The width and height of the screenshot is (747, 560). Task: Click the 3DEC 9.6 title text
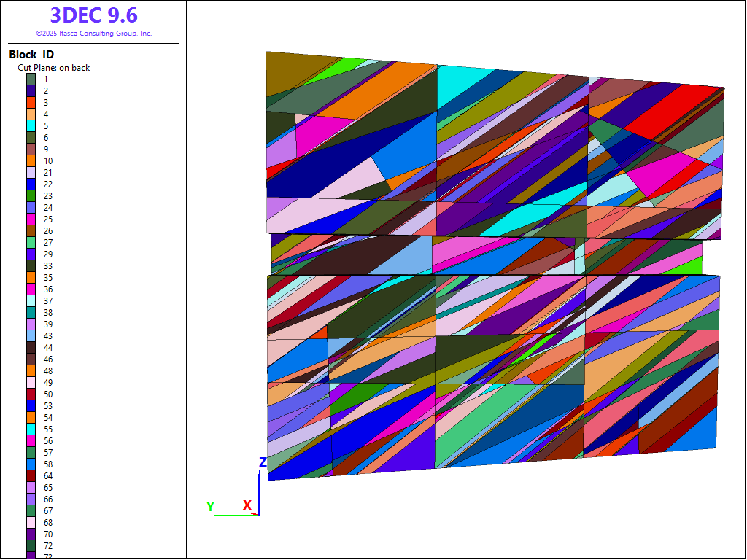pos(93,15)
